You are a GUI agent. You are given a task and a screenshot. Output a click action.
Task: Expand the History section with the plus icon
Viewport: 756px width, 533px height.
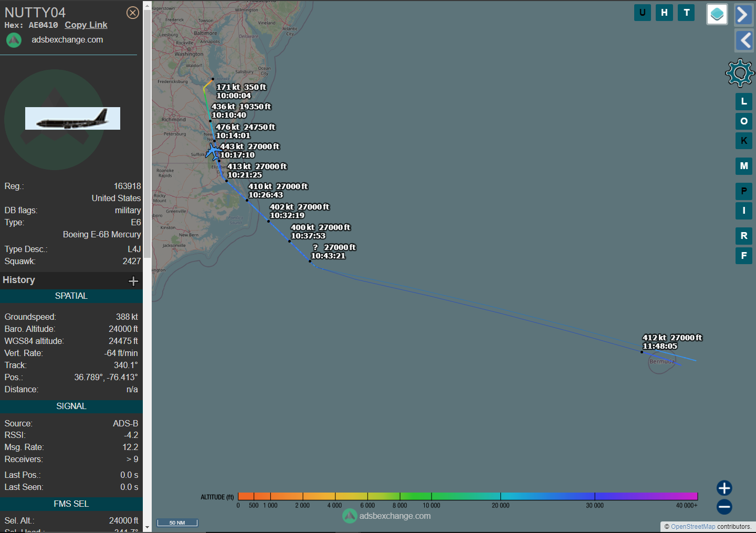(x=133, y=281)
